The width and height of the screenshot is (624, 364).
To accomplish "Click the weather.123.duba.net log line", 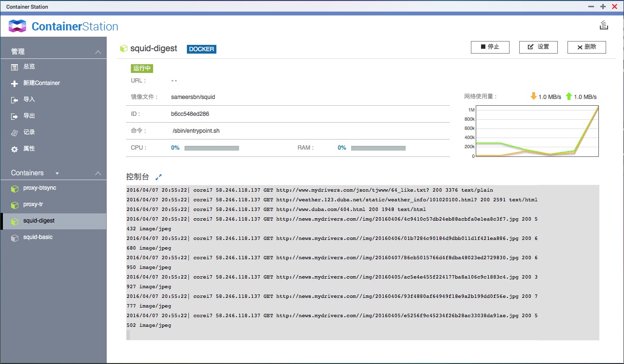I will coord(332,200).
